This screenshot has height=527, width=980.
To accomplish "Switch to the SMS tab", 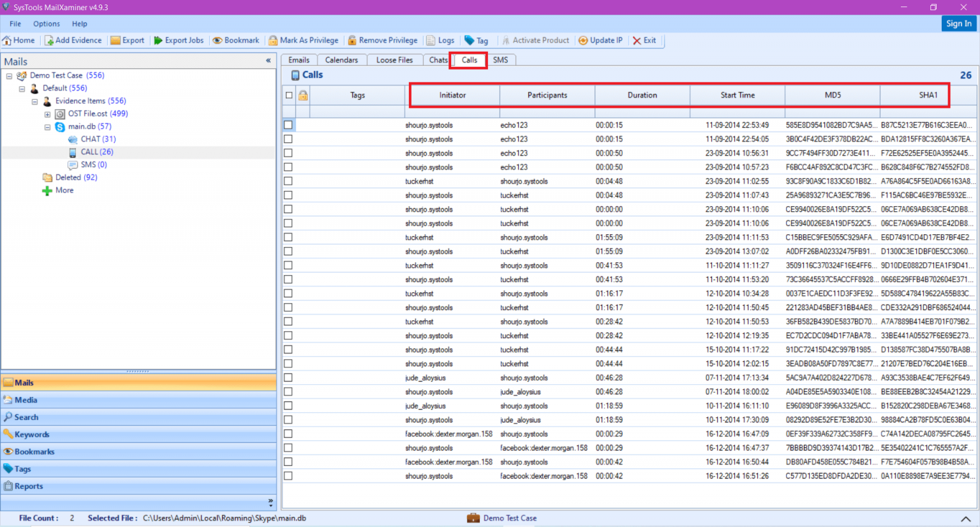I will (500, 60).
